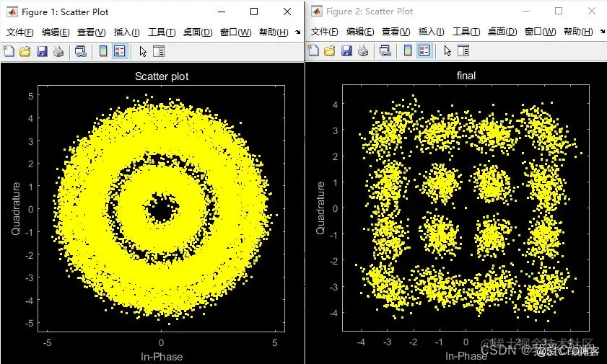Open Property Inspector icon in Figure 1 toolbar

(x=159, y=51)
